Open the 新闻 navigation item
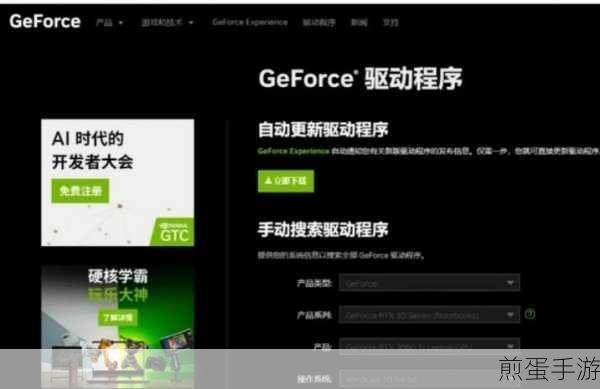This screenshot has width=600, height=389. pos(359,23)
